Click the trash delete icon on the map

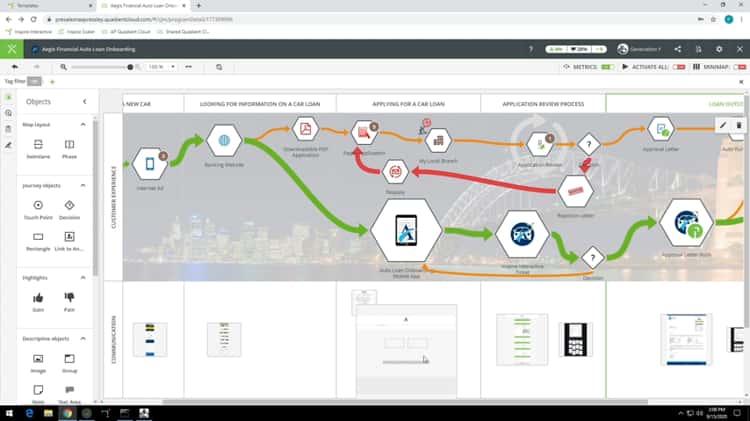tap(739, 125)
